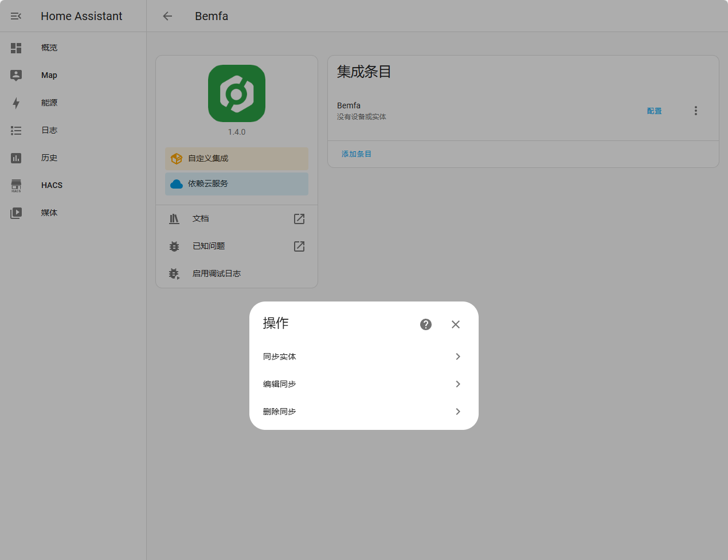Viewport: 728px width, 560px height.
Task: Expand the 编辑同步 chevron
Action: (458, 384)
